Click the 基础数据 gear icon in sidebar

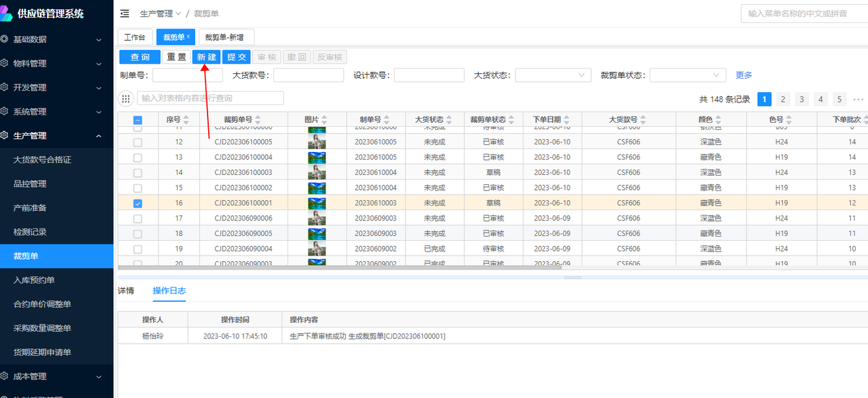(x=5, y=39)
